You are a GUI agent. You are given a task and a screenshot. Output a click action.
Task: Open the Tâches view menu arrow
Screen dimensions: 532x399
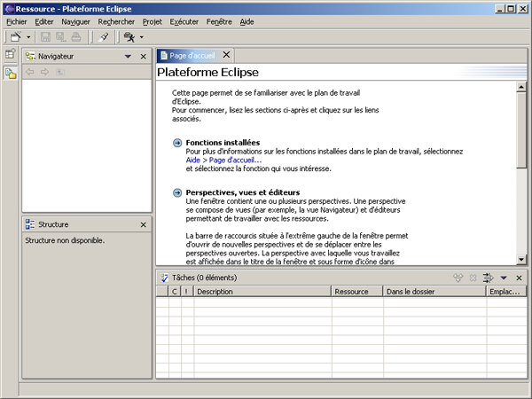504,278
